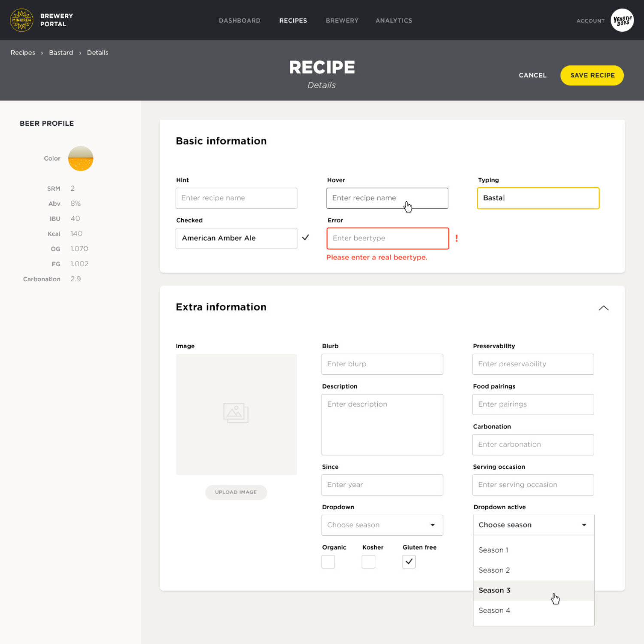Open the Analytics menu item
The height and width of the screenshot is (644, 644).
pyautogui.click(x=394, y=21)
